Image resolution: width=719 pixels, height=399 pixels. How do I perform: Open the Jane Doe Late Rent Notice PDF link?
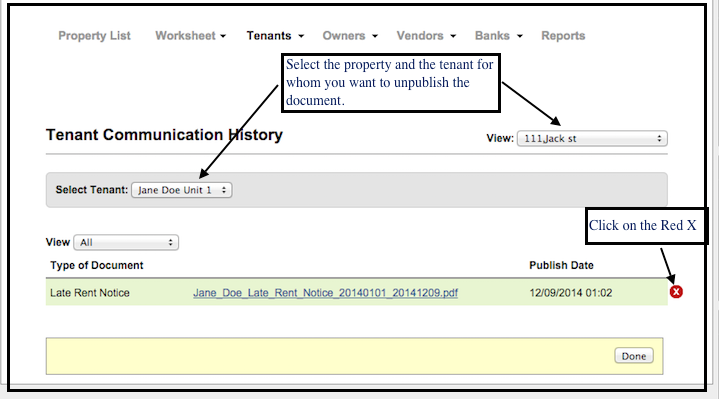click(x=325, y=293)
